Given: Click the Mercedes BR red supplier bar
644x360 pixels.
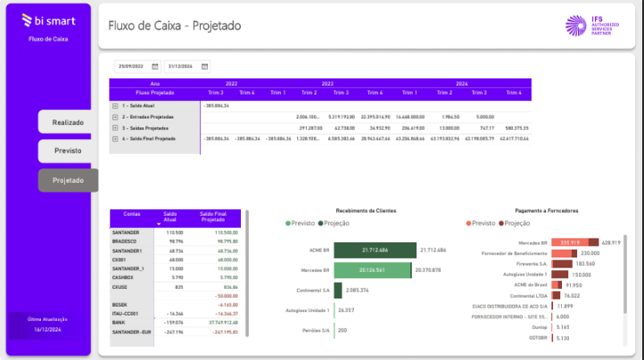Looking at the screenshot, I should click(569, 242).
